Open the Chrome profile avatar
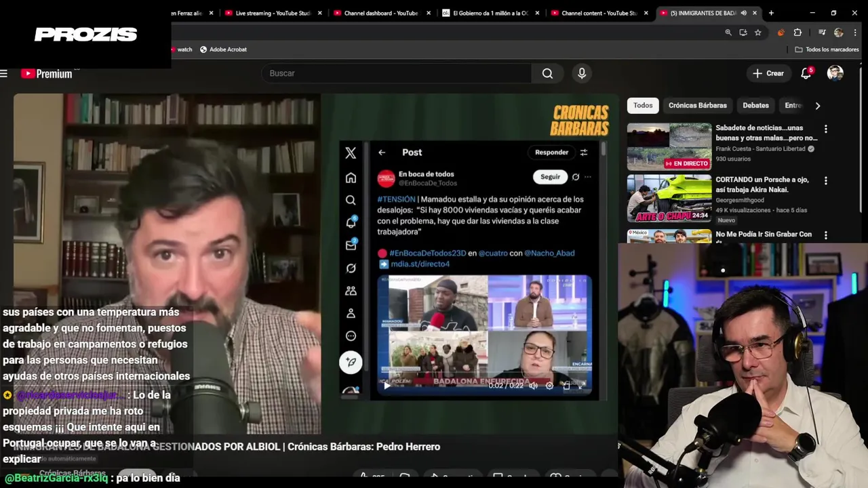The image size is (868, 488). click(x=839, y=33)
